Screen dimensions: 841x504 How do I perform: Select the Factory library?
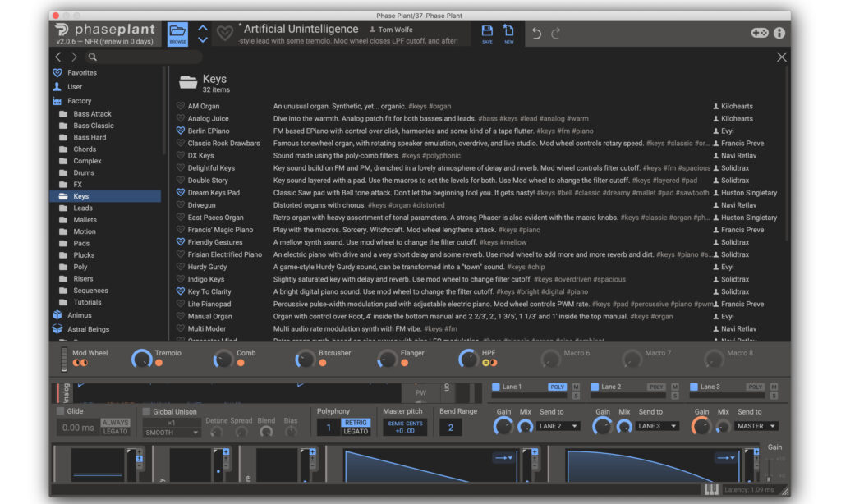click(x=80, y=101)
